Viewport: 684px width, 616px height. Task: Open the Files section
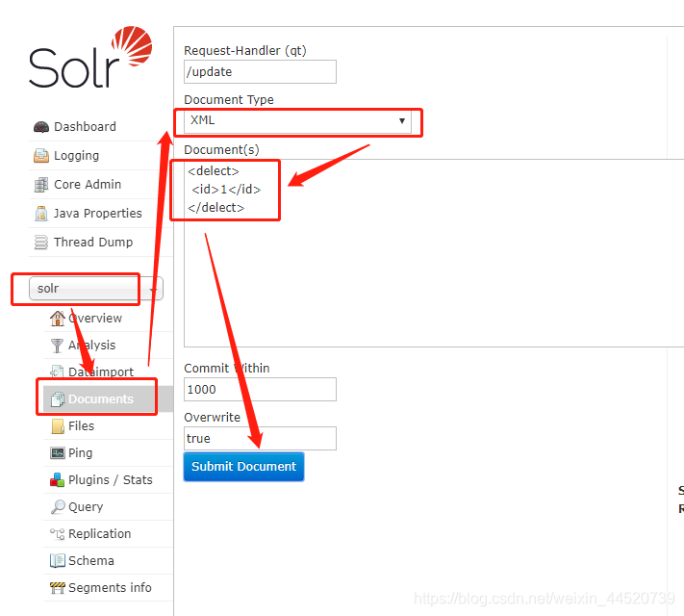tap(81, 426)
